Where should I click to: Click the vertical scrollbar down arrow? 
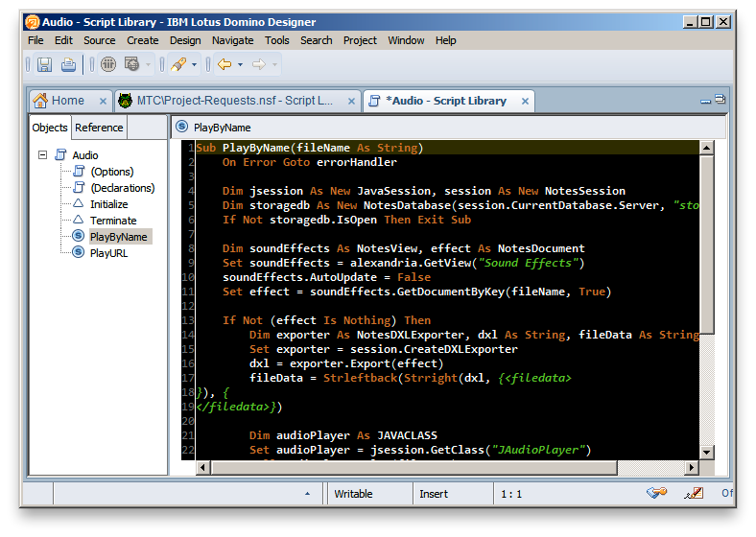pyautogui.click(x=707, y=453)
